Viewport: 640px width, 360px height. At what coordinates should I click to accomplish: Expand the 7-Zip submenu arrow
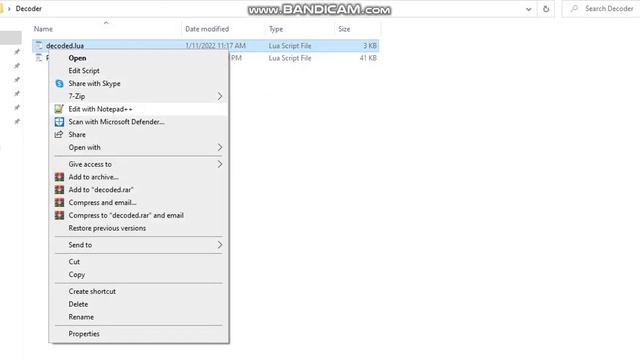tap(220, 96)
